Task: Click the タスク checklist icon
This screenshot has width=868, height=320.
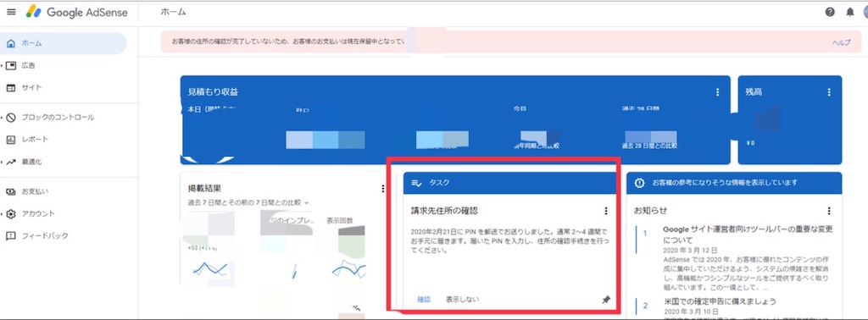Action: coord(417,183)
